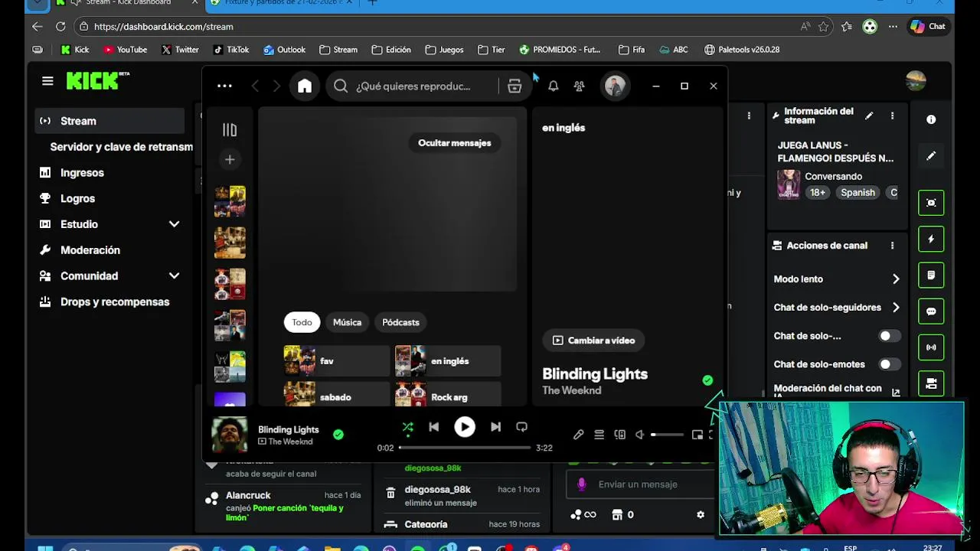Click info icon in Kick right rail
980x551 pixels.
coord(931,119)
